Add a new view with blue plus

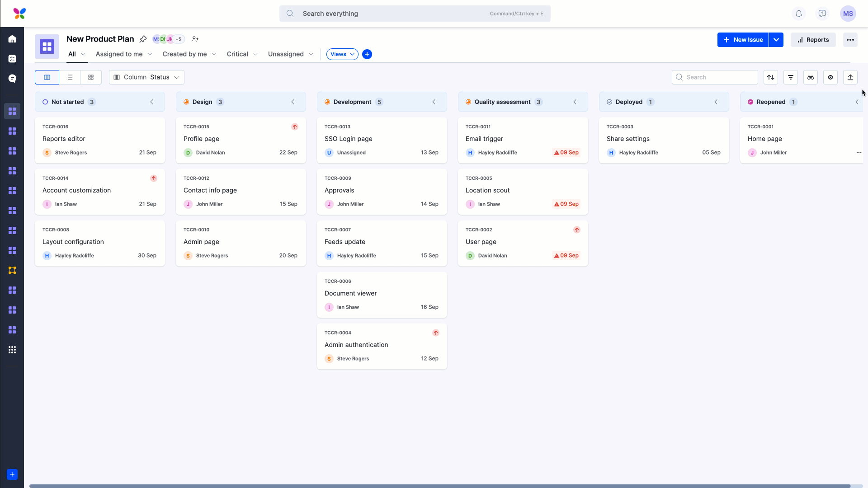(367, 54)
